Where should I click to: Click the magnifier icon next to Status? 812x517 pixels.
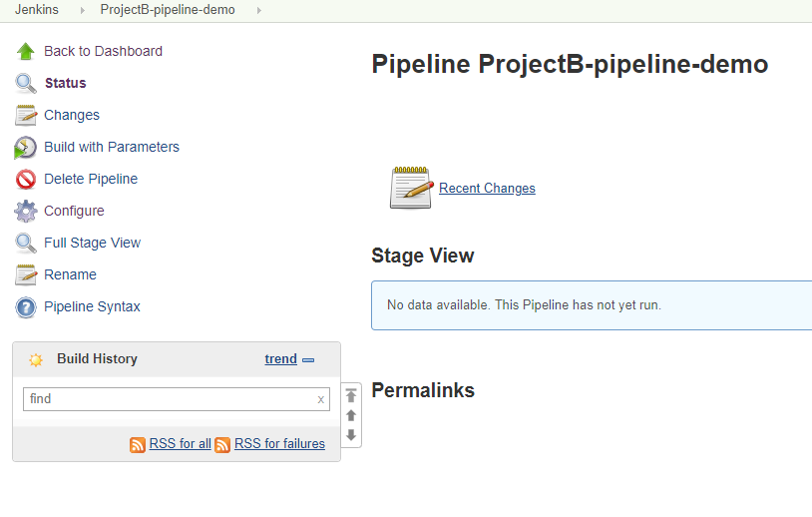(x=25, y=84)
